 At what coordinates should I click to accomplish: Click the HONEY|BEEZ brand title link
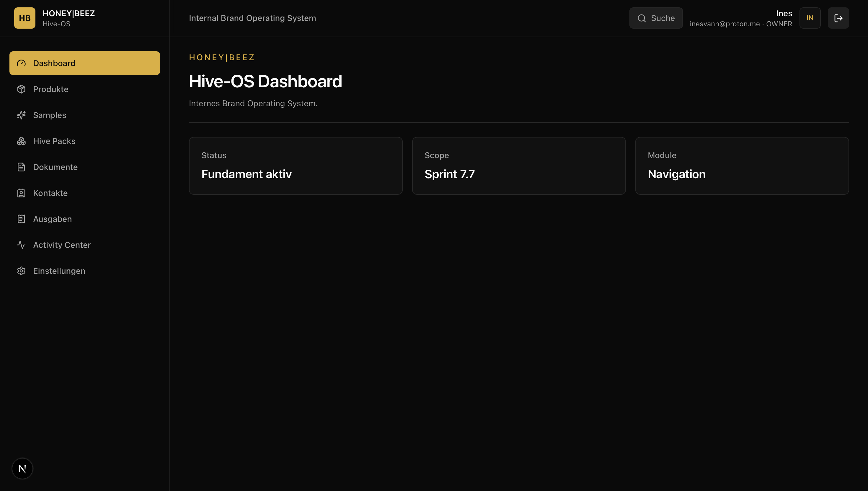pyautogui.click(x=68, y=13)
